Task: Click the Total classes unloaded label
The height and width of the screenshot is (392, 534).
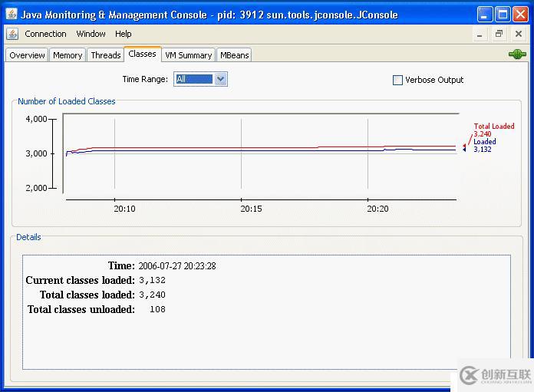Action: click(x=81, y=309)
